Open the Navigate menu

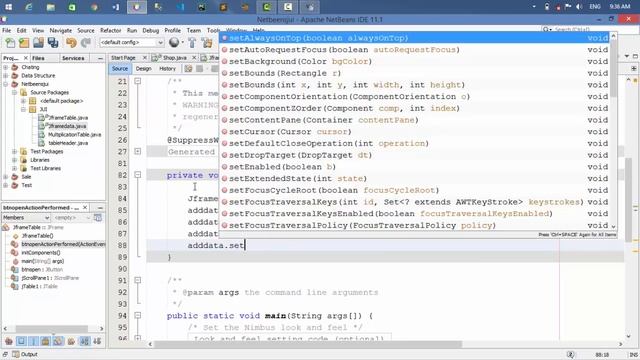click(x=60, y=31)
